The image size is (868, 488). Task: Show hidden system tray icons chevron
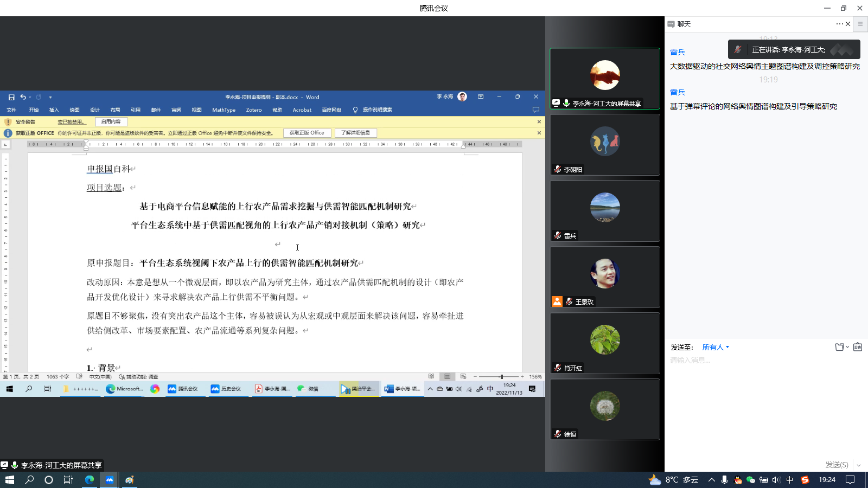tap(711, 480)
